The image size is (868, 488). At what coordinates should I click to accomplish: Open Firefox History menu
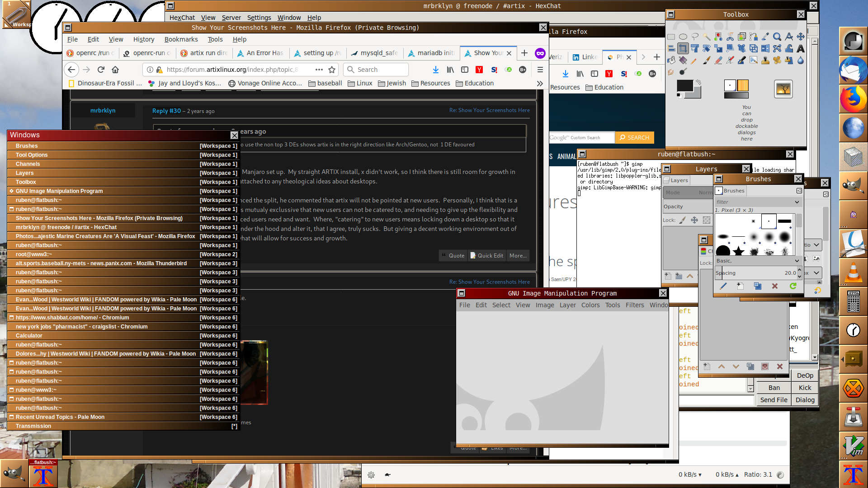[144, 39]
